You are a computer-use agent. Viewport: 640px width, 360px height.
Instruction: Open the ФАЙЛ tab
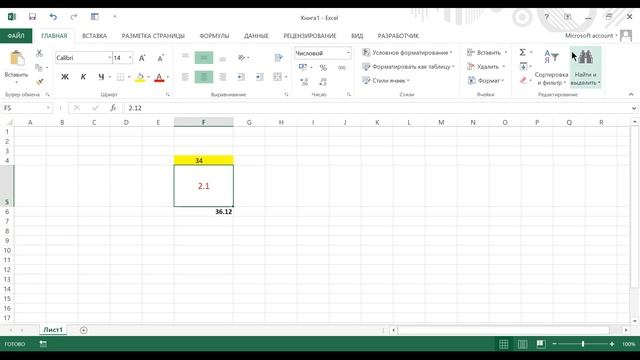[x=16, y=36]
